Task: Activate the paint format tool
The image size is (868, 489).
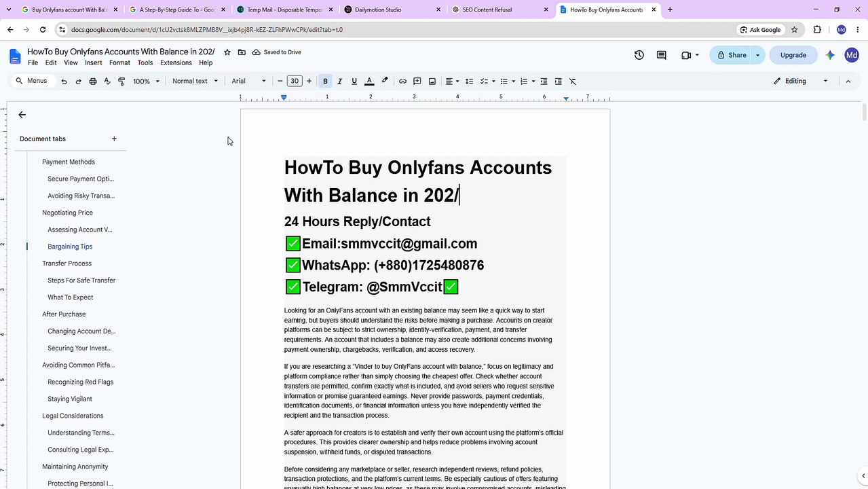Action: coord(121,81)
